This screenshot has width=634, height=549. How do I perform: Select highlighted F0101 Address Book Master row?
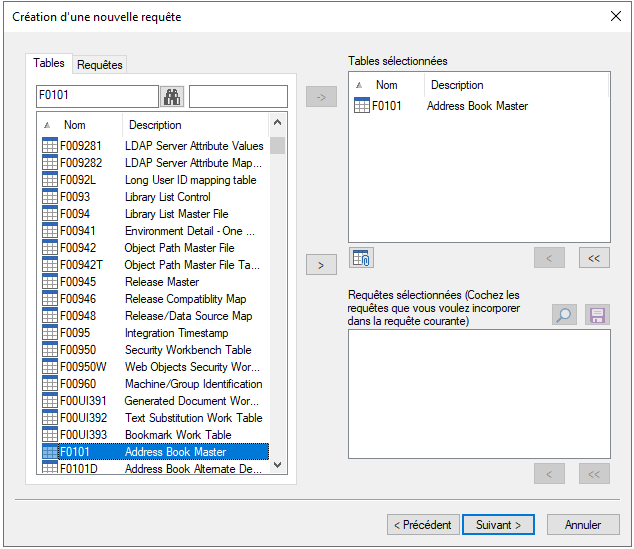coord(155,451)
